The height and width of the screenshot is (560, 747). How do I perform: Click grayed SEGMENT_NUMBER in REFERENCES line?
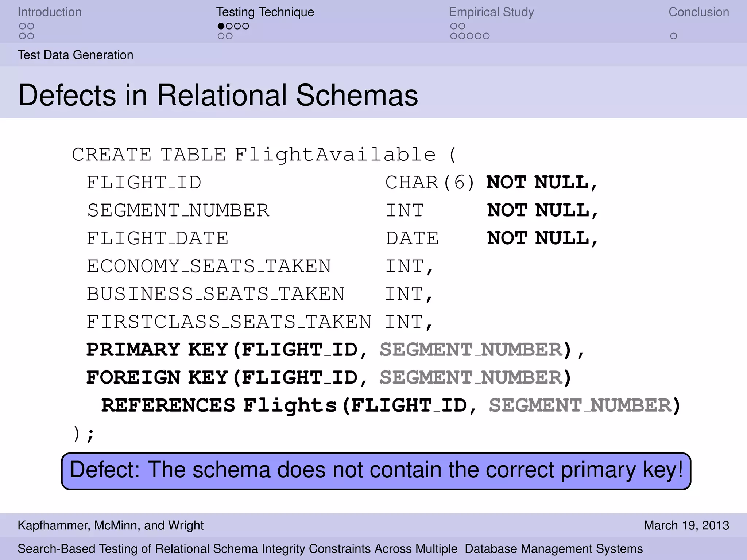pos(580,406)
